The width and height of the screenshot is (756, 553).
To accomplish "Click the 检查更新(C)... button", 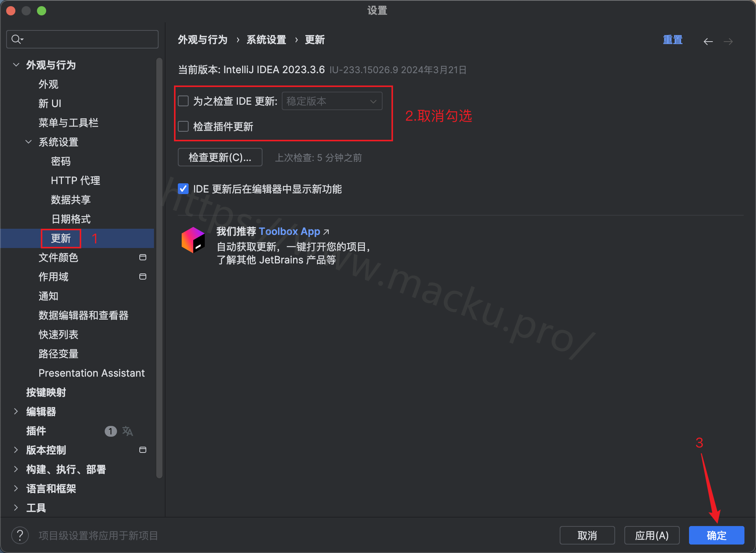I will pos(220,157).
